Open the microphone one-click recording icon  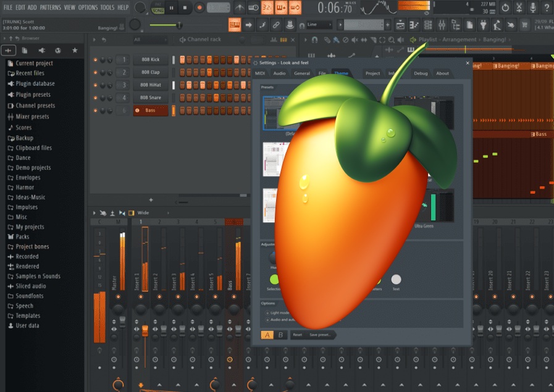(533, 7)
